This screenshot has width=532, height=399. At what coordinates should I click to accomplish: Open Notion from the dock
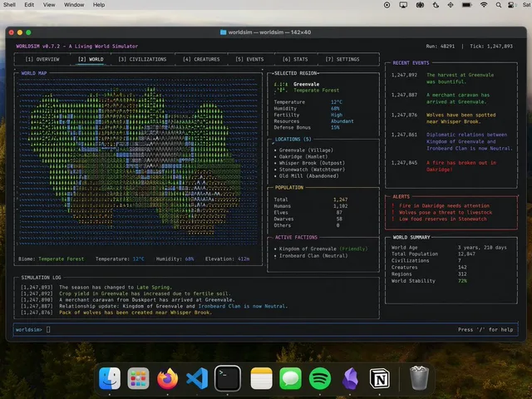coord(379,378)
